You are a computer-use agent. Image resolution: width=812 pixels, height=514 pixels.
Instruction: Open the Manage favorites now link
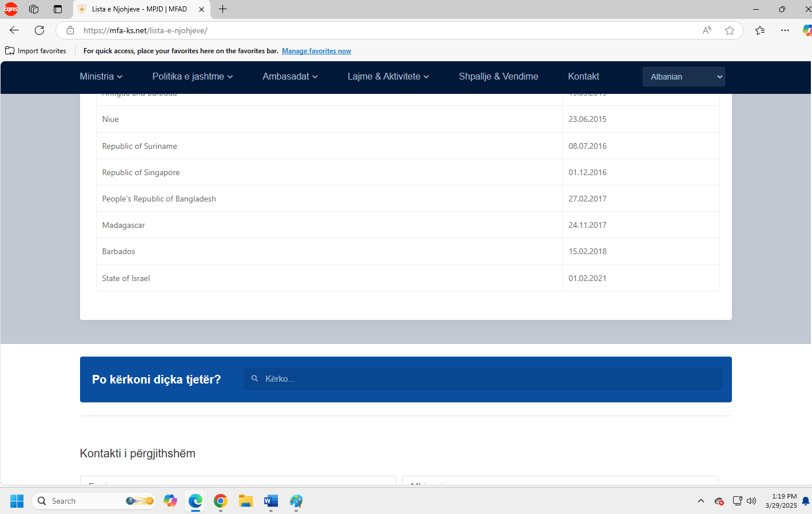pos(316,51)
